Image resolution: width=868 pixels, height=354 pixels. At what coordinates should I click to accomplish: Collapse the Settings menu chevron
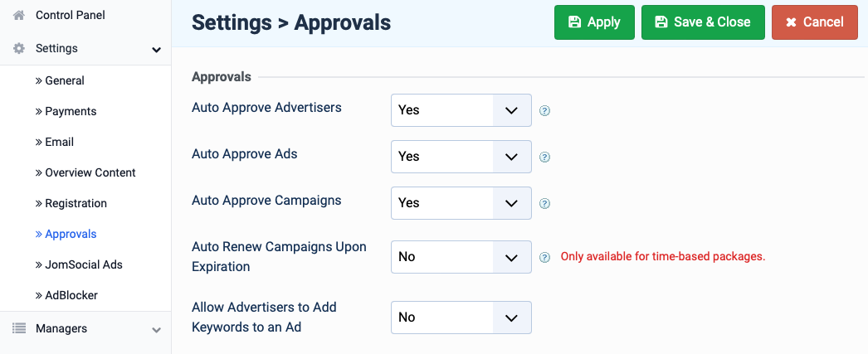point(157,50)
